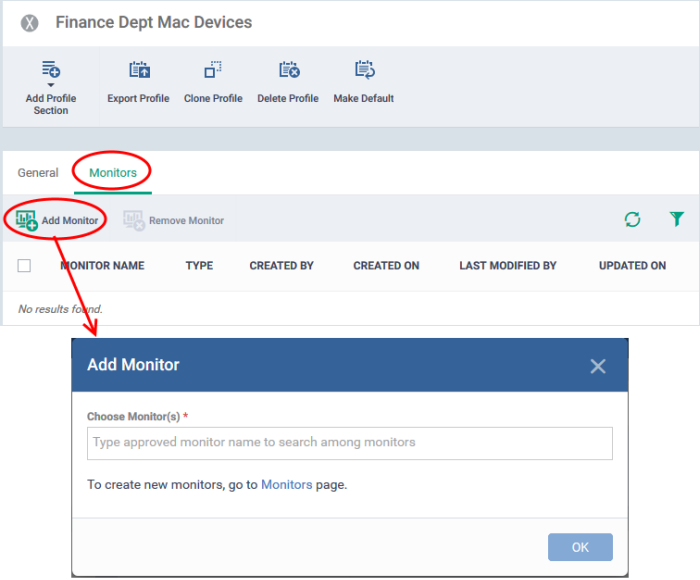Follow the Monitors page link

coord(287,484)
